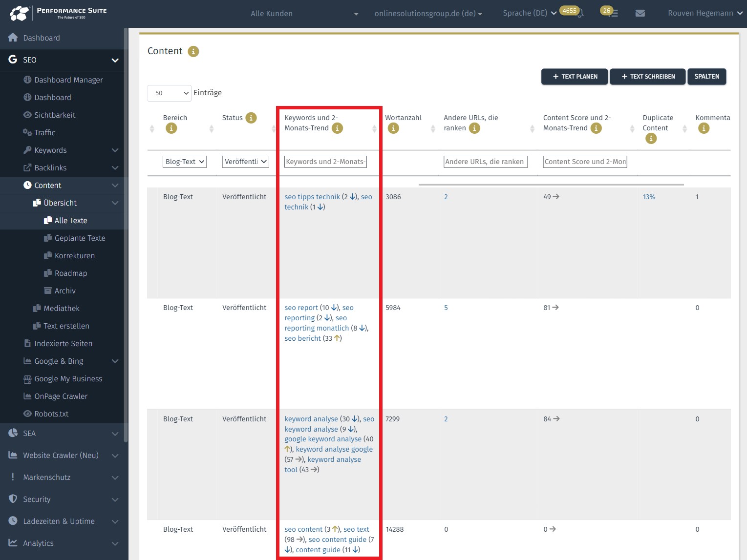Open the notifications bell with 4655 badge
The image size is (747, 560).
tap(579, 14)
